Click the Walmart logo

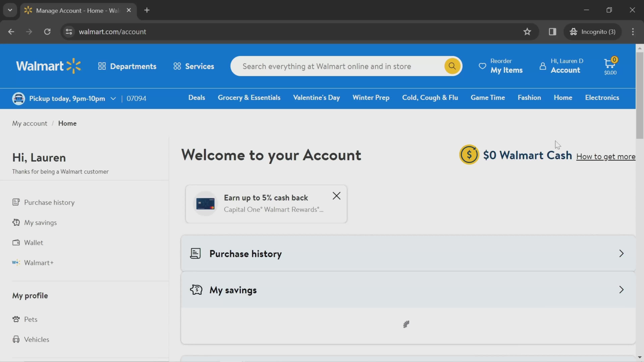48,66
